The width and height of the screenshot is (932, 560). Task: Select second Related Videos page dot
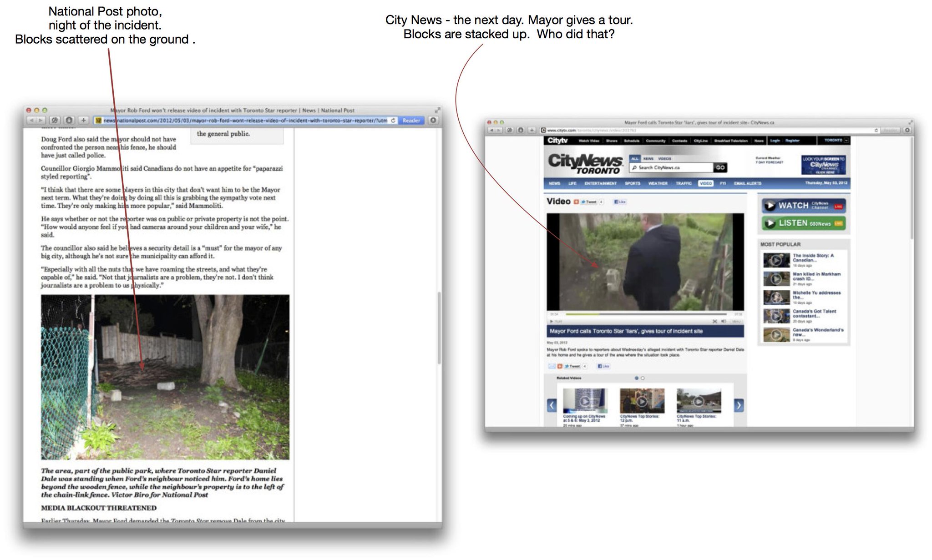643,378
